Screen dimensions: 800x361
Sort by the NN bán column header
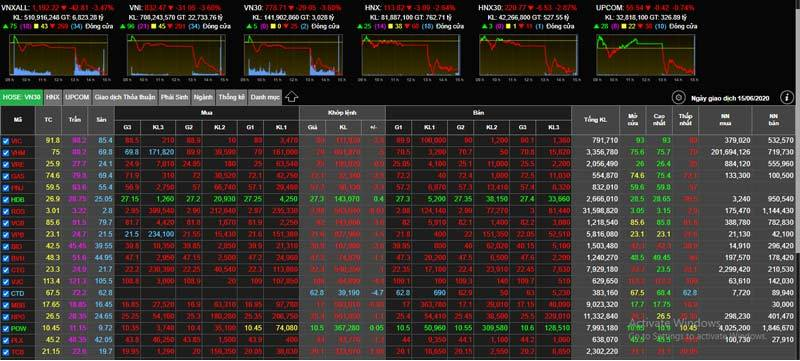pyautogui.click(x=773, y=120)
